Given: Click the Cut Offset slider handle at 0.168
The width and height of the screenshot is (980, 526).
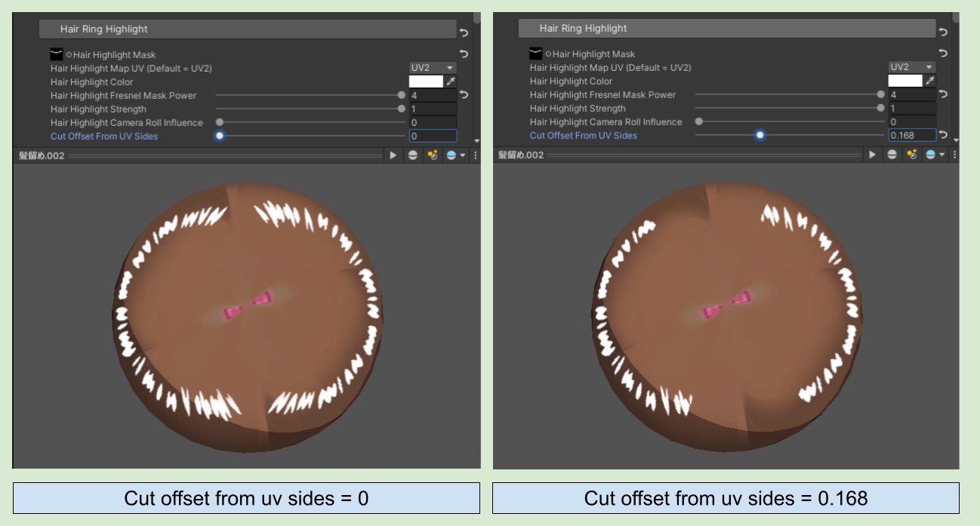Looking at the screenshot, I should tap(760, 135).
